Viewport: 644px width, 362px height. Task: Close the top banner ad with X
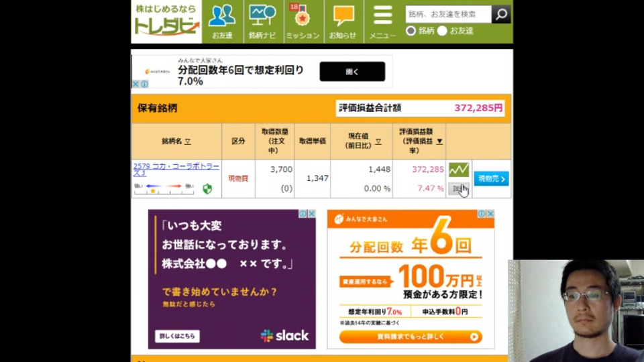[x=136, y=84]
